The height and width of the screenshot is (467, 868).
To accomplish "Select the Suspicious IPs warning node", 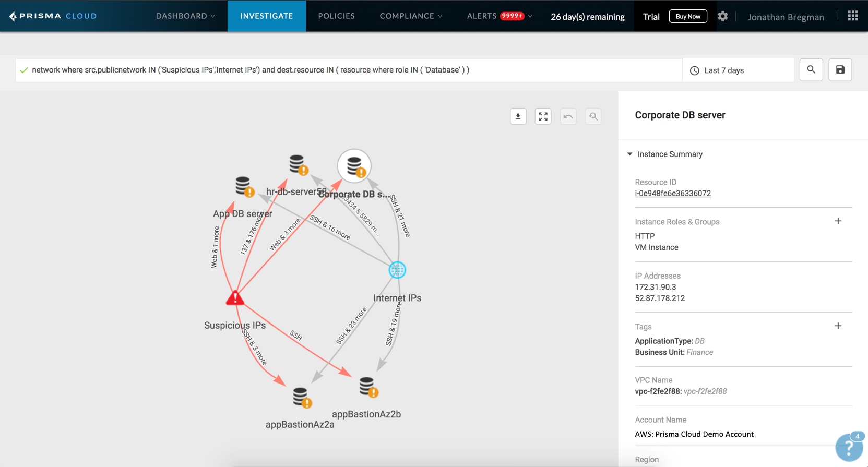I will [x=235, y=298].
